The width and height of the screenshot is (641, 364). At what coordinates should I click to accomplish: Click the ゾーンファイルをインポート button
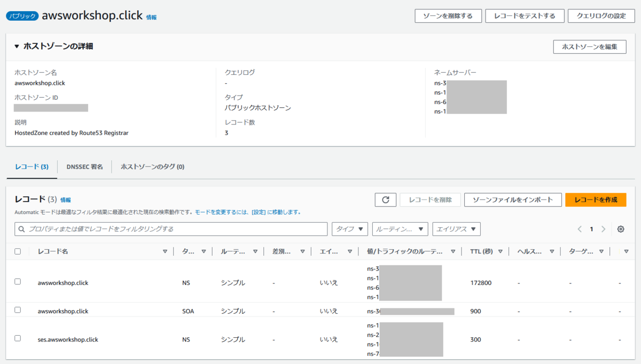tap(513, 200)
